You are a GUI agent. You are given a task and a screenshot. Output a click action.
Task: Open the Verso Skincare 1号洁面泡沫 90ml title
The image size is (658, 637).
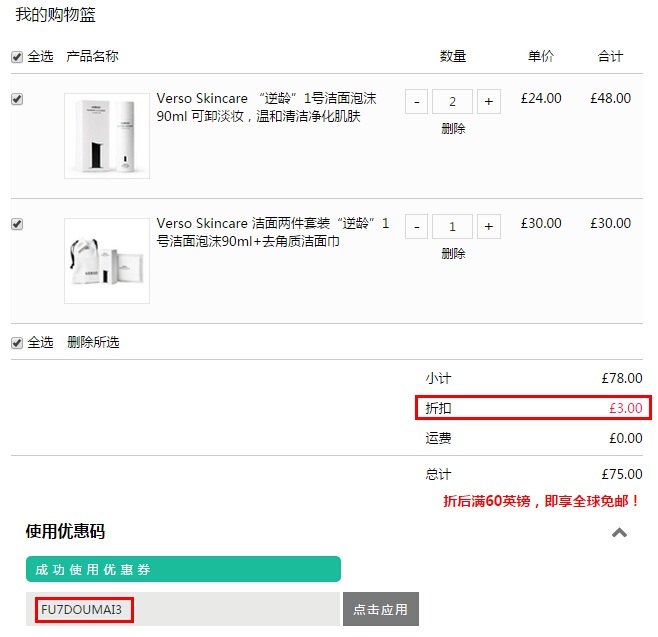point(266,107)
